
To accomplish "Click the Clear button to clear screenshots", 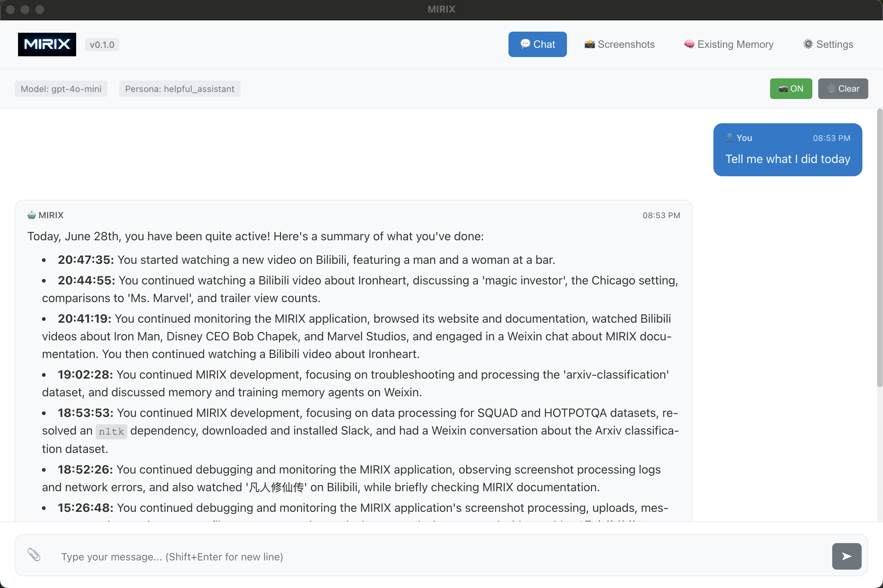I will pyautogui.click(x=842, y=89).
